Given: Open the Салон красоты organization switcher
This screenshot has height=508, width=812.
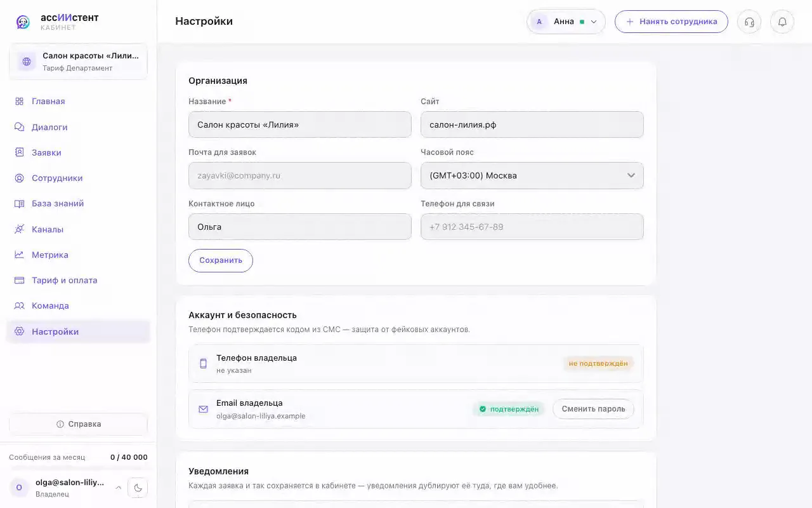Looking at the screenshot, I should (x=78, y=62).
